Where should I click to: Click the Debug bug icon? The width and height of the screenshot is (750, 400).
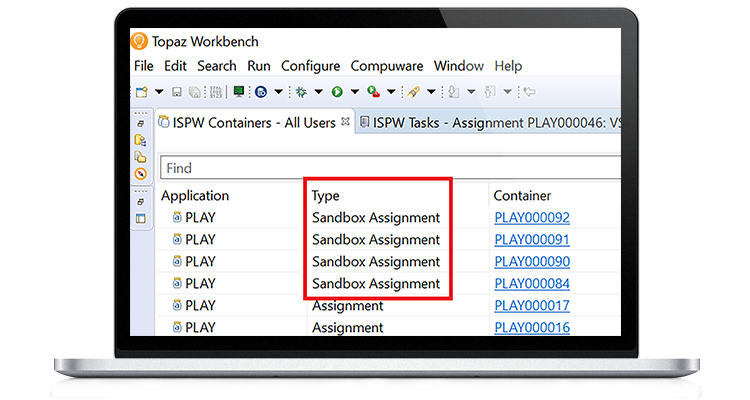coord(300,92)
